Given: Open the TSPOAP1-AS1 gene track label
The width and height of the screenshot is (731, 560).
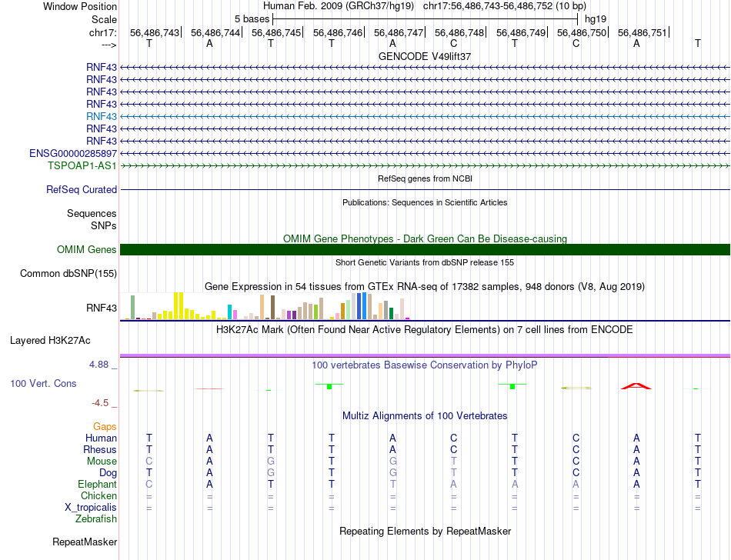Looking at the screenshot, I should click(x=82, y=165).
